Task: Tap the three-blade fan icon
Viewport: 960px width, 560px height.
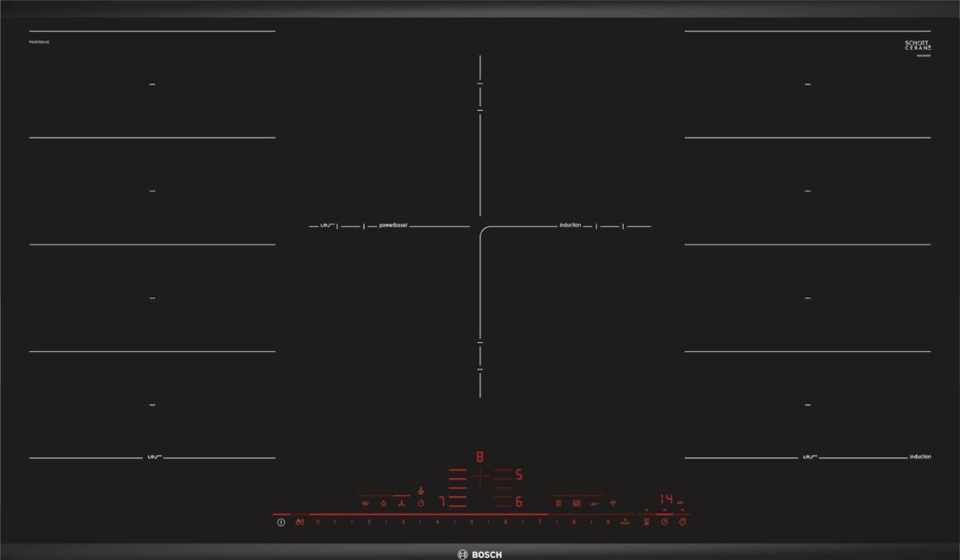Action: tap(402, 503)
